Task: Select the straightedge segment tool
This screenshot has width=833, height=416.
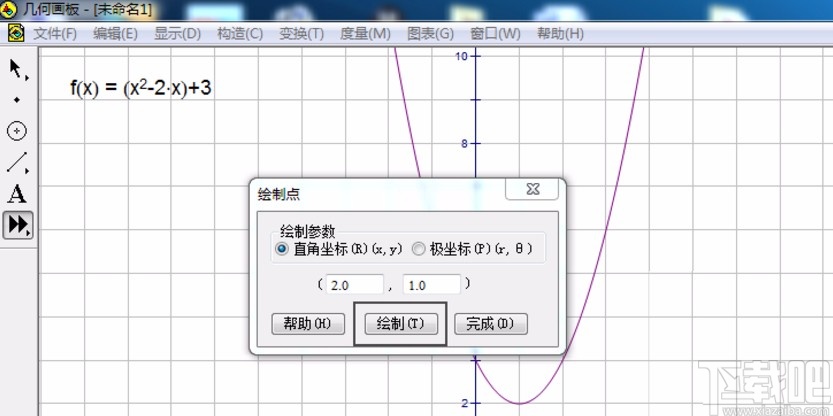Action: pos(17,163)
